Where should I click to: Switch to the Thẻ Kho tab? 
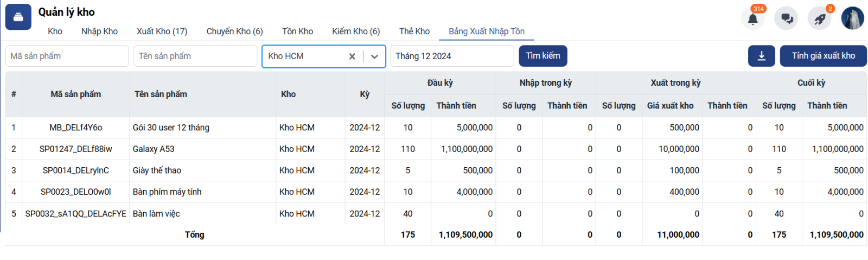pos(414,31)
